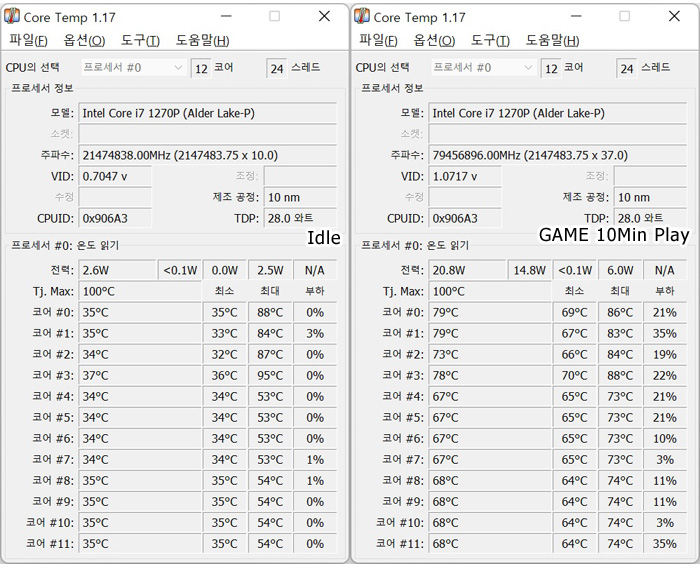The width and height of the screenshot is (700, 568).
Task: Expand 프로세서 #0 dropdown in left window
Action: (x=133, y=67)
